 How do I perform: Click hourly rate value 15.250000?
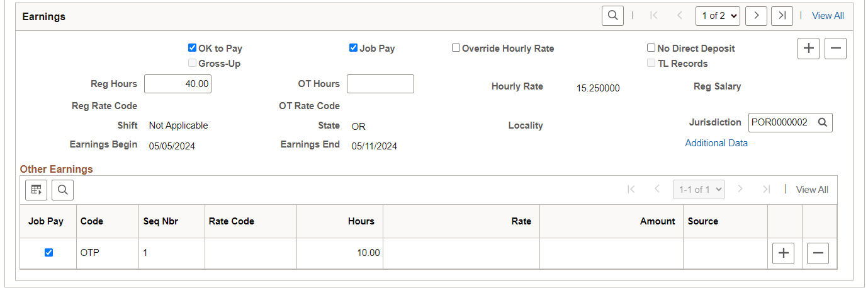598,88
